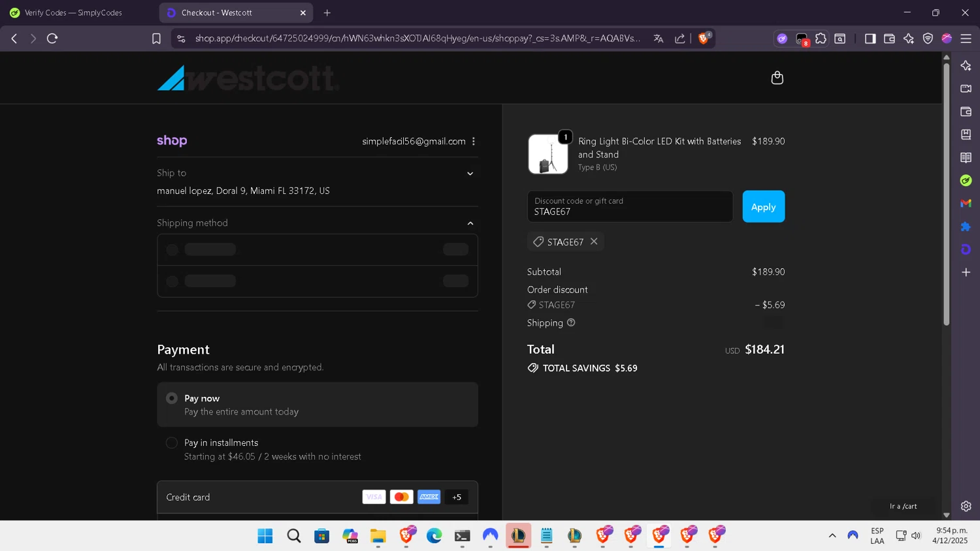Open Brave Wallet icon in toolbar
The image size is (980, 551).
pyautogui.click(x=889, y=39)
